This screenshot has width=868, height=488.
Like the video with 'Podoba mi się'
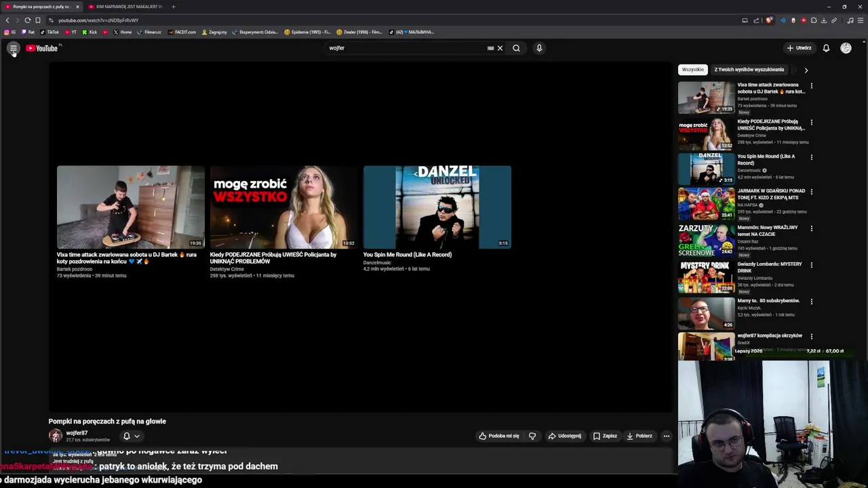coord(499,436)
